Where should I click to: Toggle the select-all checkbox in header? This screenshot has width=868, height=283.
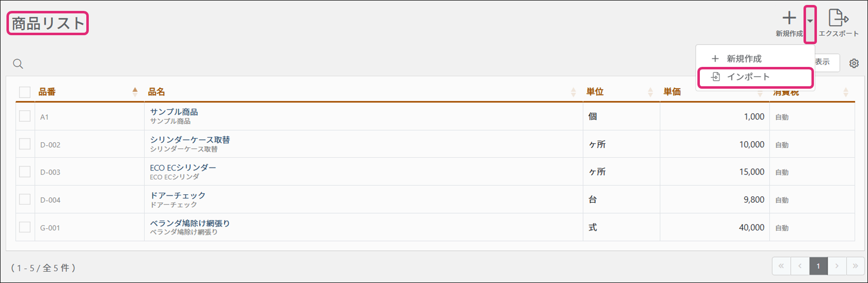(25, 92)
